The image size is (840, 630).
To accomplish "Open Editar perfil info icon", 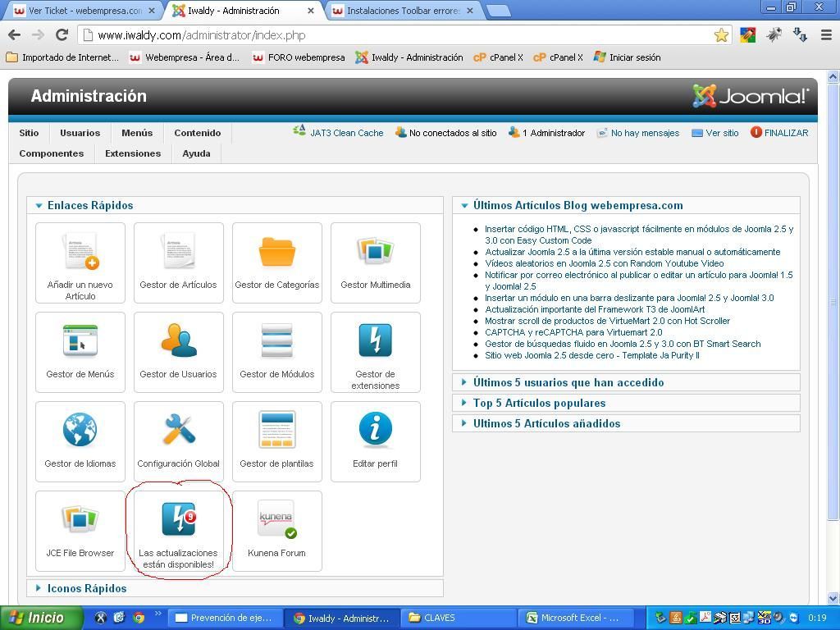I will point(376,441).
